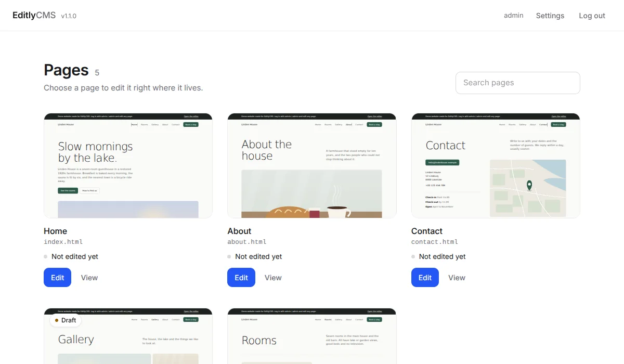Viewport: 624px width, 364px height.
Task: Open the About page thumbnail
Action: [x=312, y=165]
